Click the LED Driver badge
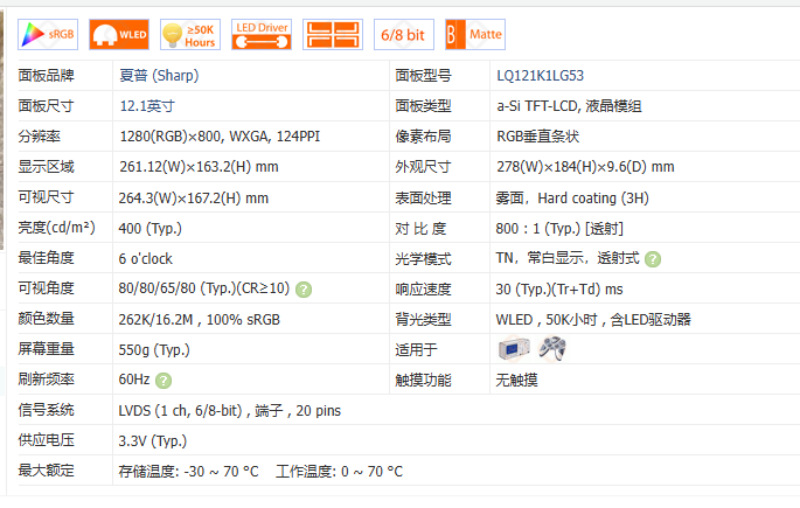Viewport: 800px width, 508px height. click(261, 35)
